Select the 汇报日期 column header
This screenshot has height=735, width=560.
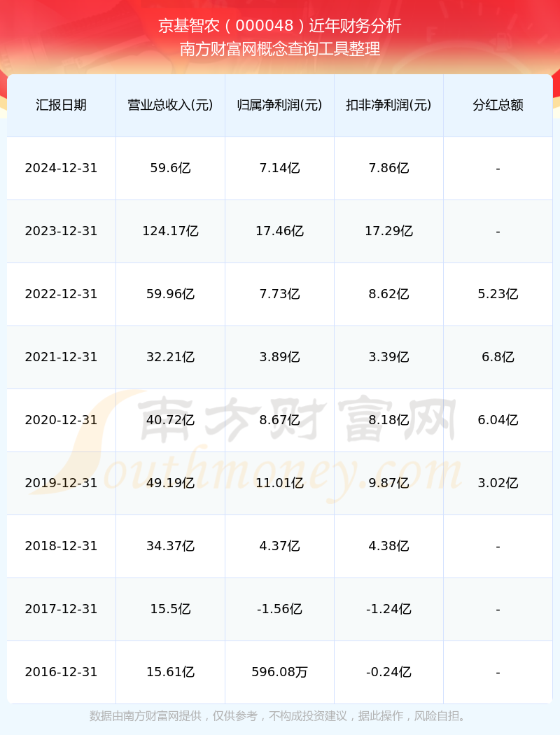click(x=62, y=105)
